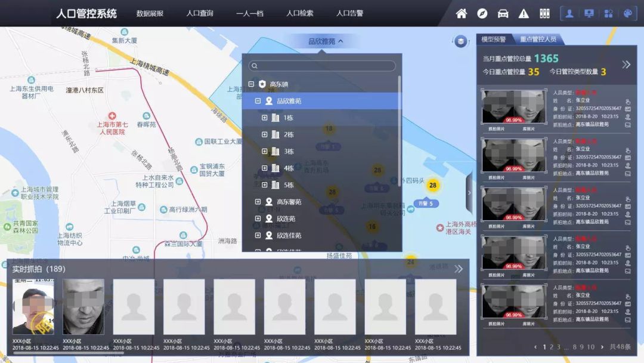Open the 人口查询 menu
644x363 pixels.
[200, 14]
